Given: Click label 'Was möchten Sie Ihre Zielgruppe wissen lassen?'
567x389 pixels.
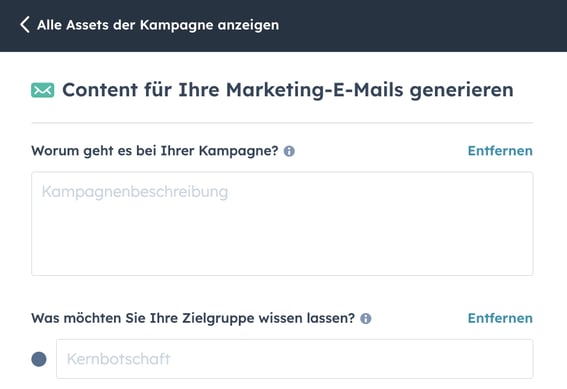Looking at the screenshot, I should [193, 318].
